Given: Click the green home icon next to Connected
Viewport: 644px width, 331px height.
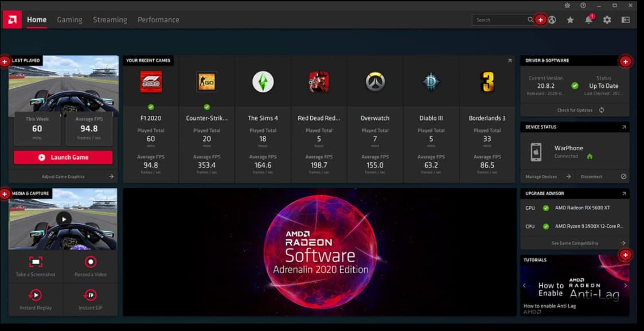Looking at the screenshot, I should (590, 157).
